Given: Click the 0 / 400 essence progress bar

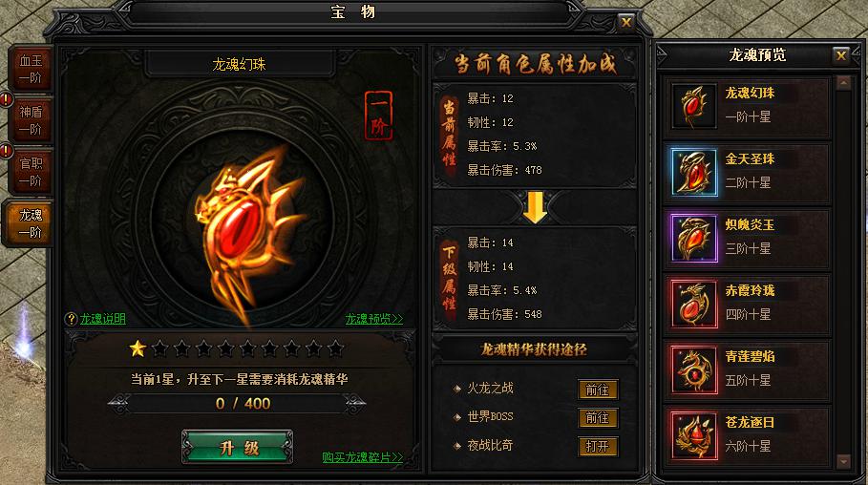Looking at the screenshot, I should coord(237,404).
